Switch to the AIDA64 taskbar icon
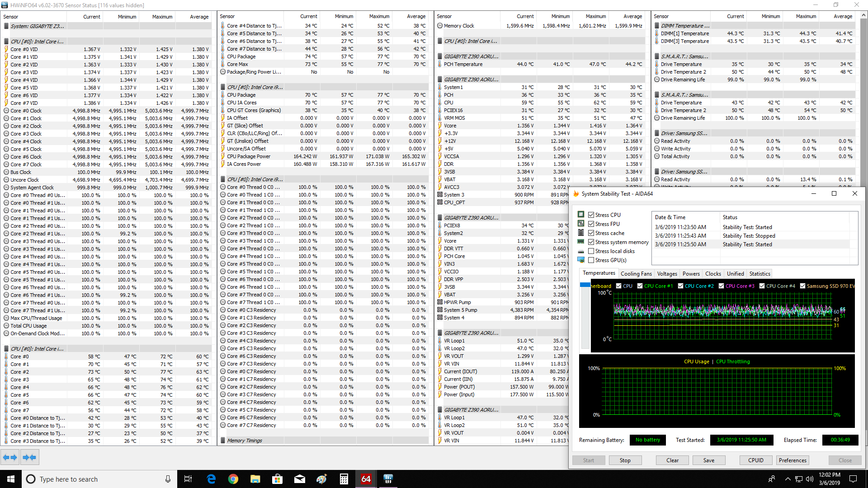The image size is (868, 488). tap(366, 479)
